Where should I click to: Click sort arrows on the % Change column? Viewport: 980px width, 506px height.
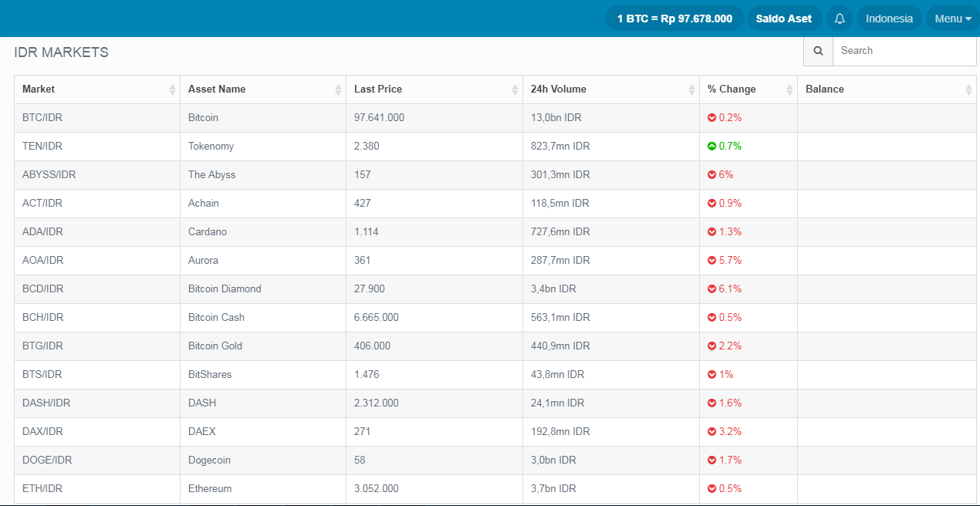coord(789,89)
